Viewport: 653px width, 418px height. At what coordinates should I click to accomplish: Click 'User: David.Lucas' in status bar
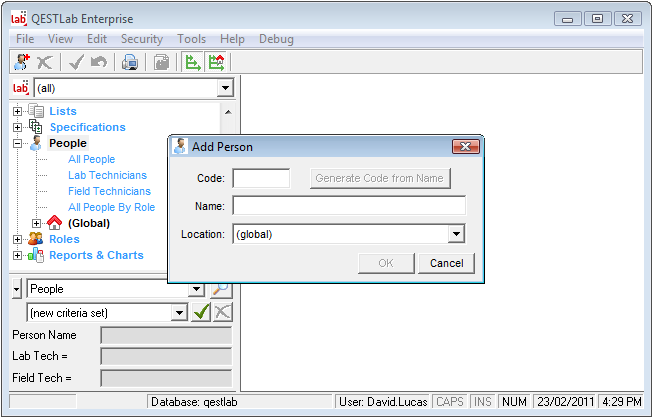[383, 402]
